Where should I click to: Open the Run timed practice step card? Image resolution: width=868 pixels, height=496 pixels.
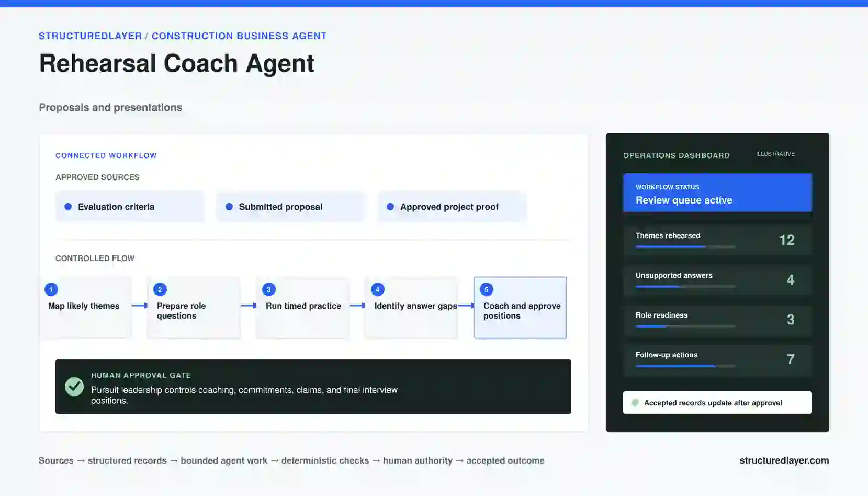pyautogui.click(x=302, y=308)
